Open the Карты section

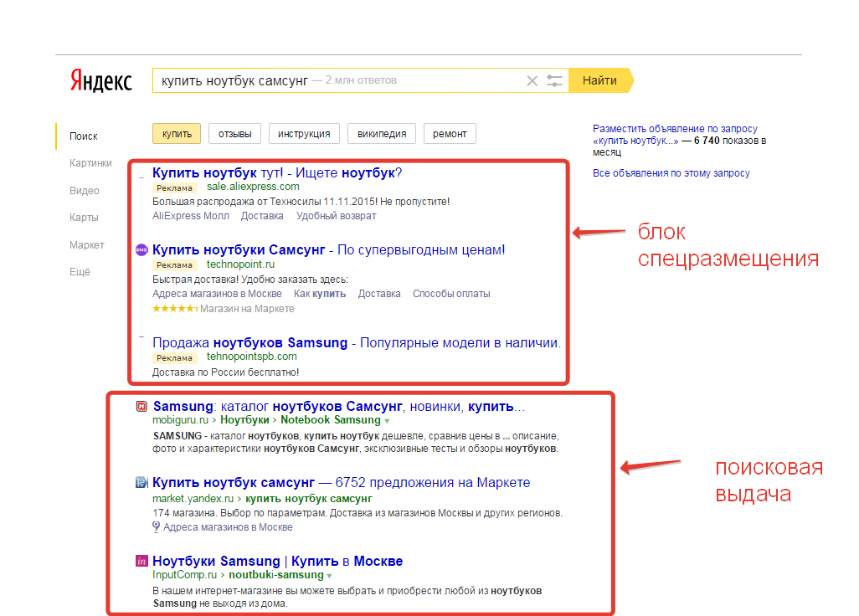(84, 218)
